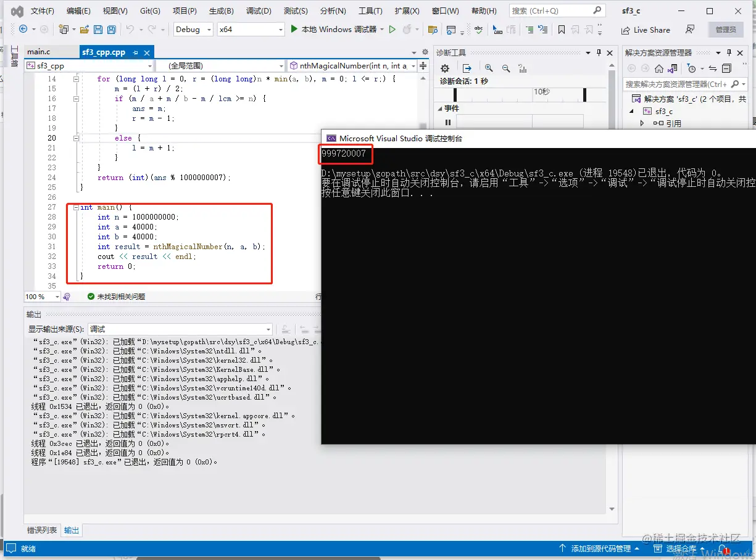Collapse the main function at line 27
The image size is (756, 560).
(x=77, y=207)
